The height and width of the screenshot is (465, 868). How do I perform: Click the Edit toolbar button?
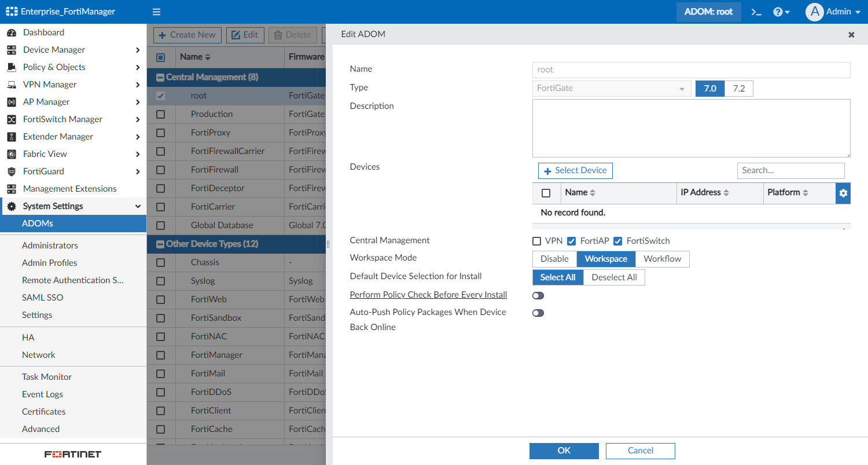coord(245,35)
